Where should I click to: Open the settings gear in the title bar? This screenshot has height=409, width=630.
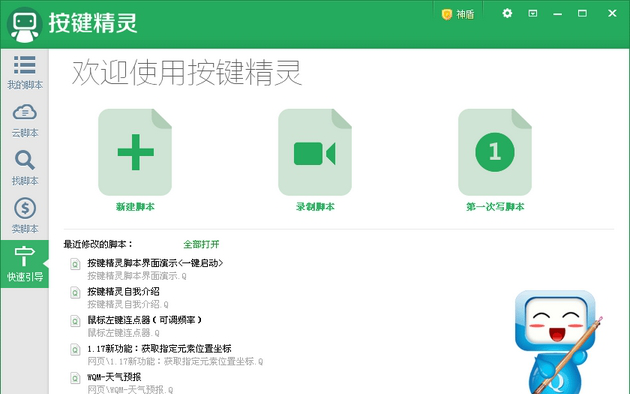coord(507,13)
